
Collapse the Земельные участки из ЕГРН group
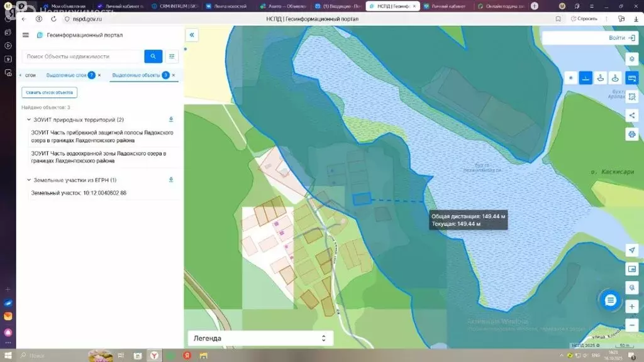(x=29, y=180)
